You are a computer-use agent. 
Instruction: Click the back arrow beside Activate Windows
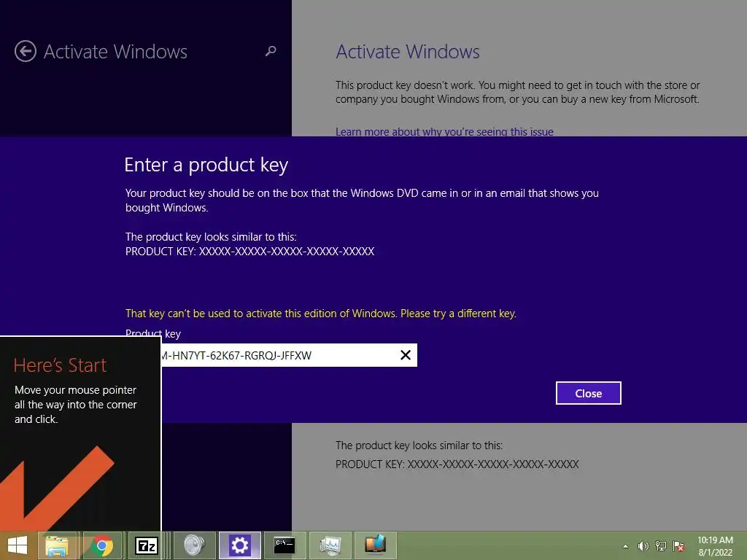click(x=26, y=52)
